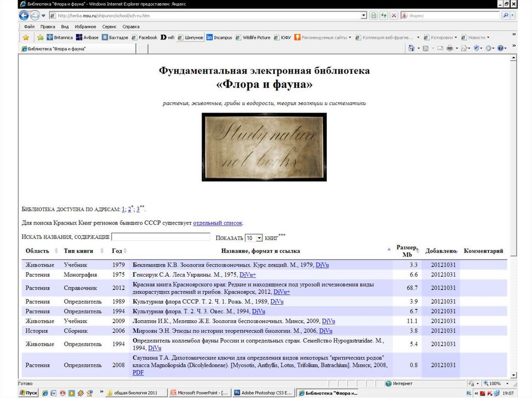Click the Yandex search magnifier icon
The image size is (532, 398).
pos(506,16)
